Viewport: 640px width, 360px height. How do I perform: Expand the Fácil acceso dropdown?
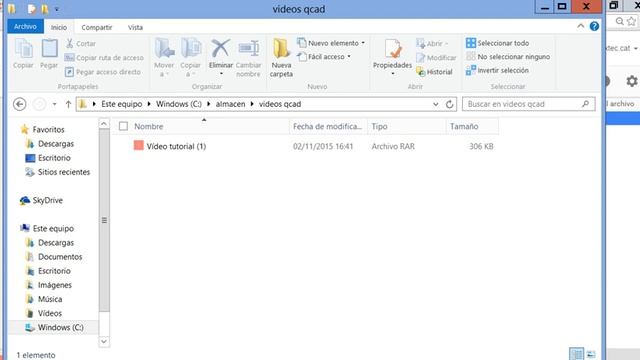[x=349, y=57]
